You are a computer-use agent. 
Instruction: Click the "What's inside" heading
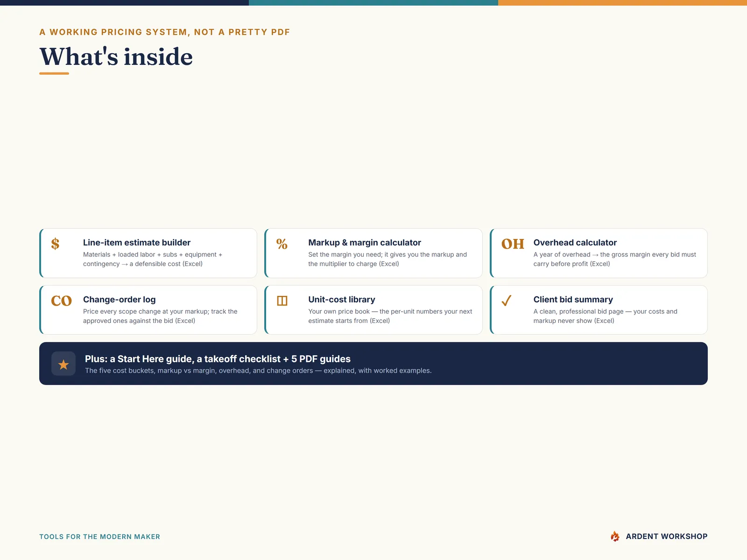click(116, 57)
